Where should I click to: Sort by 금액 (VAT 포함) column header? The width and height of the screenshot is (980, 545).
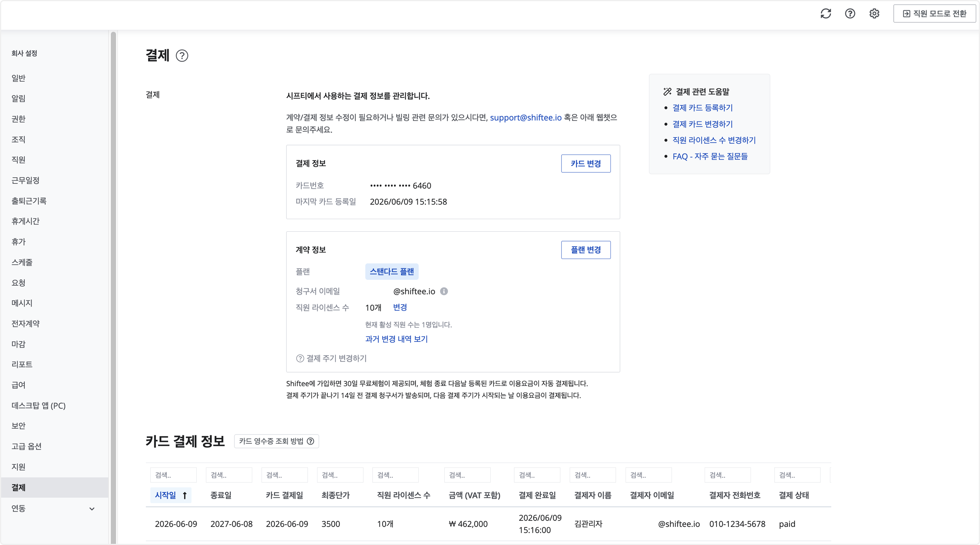474,496
